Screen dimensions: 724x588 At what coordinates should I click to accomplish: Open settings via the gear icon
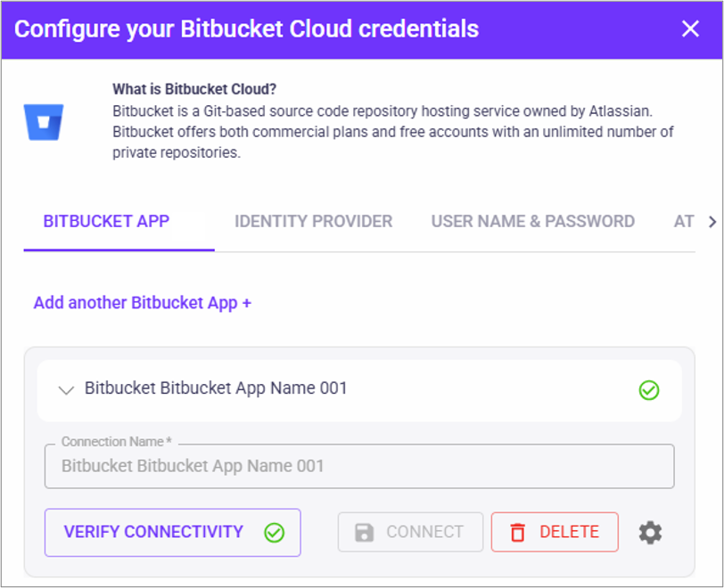[651, 533]
